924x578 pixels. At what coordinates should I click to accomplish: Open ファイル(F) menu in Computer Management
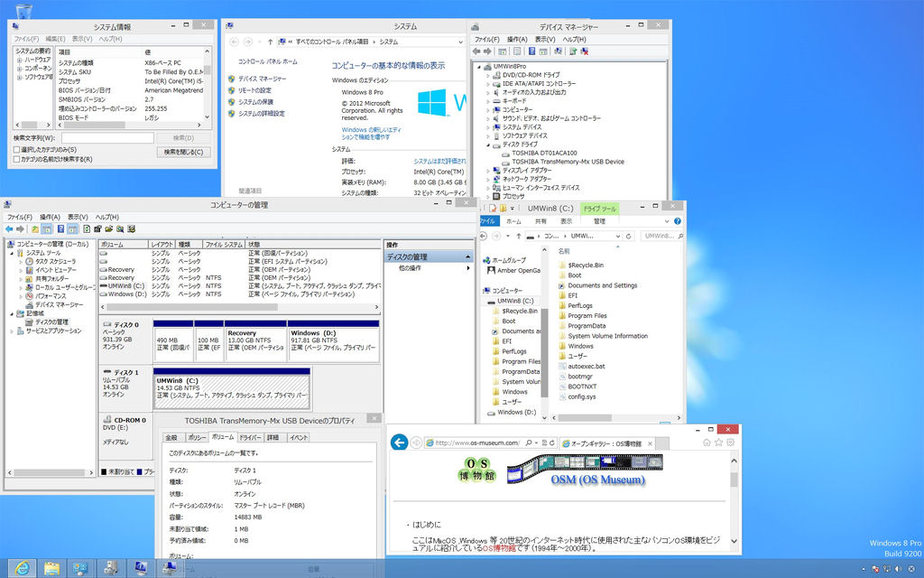pos(20,217)
